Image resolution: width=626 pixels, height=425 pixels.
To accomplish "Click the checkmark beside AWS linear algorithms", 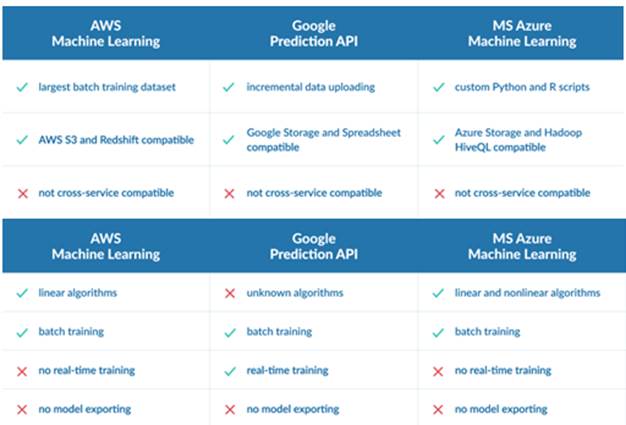I will 22,293.
